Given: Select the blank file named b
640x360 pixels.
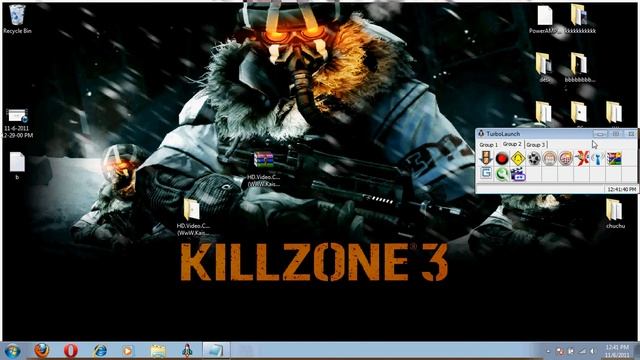Looking at the screenshot, I should (x=17, y=166).
